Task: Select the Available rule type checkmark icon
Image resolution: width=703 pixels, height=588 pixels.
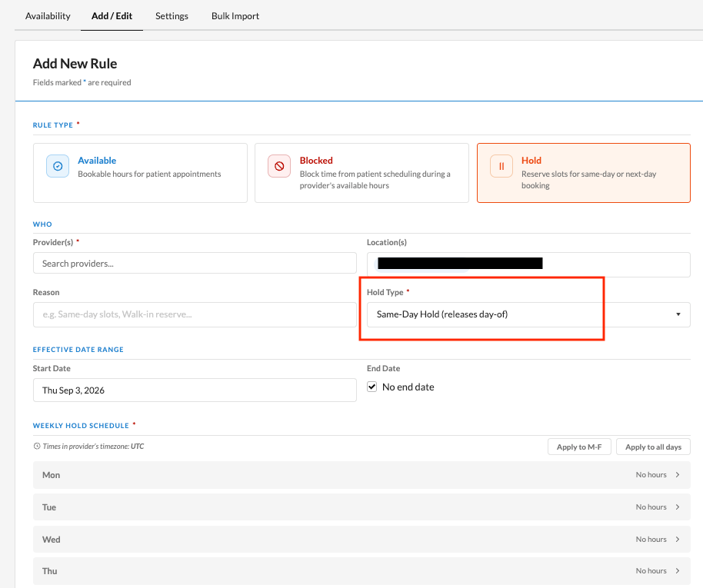Action: tap(58, 166)
